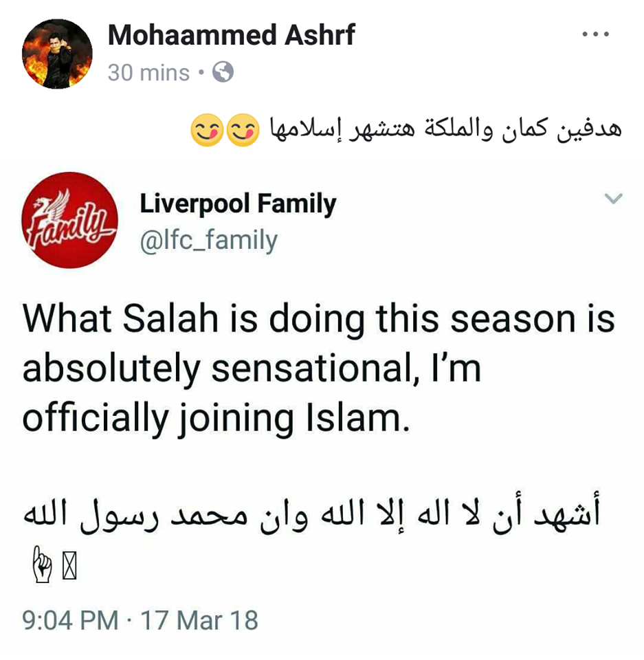Image resolution: width=644 pixels, height=660 pixels.
Task: Click the left smiley emoji in caption
Action: click(x=205, y=129)
